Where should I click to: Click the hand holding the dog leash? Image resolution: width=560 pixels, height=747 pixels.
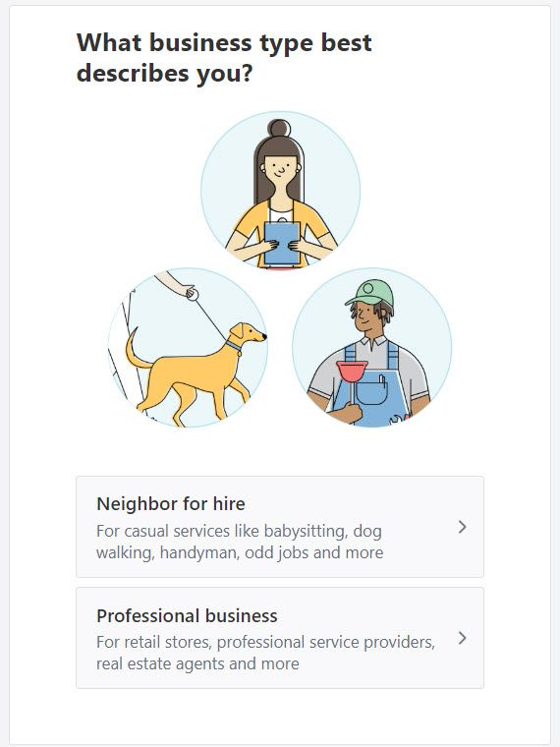tap(177, 284)
